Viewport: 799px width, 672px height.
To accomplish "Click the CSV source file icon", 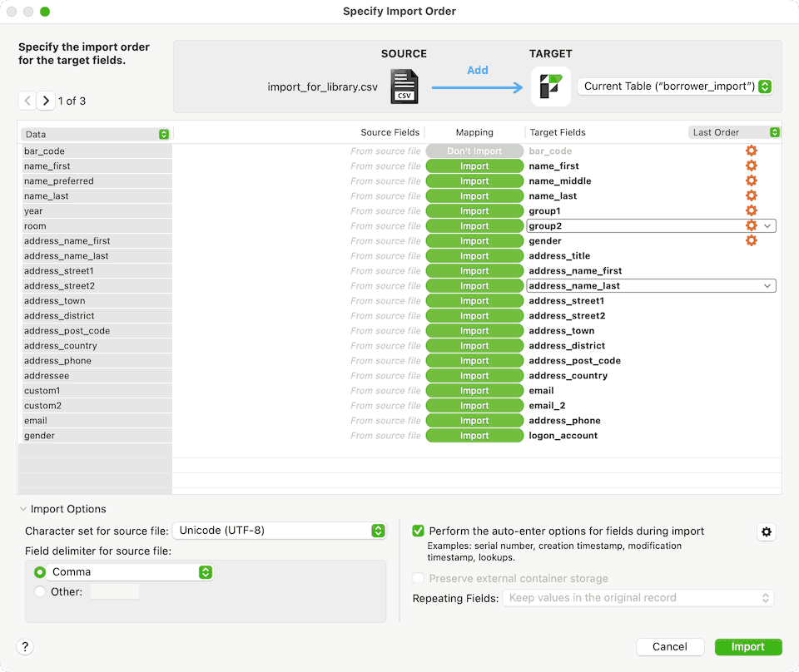I will [404, 86].
